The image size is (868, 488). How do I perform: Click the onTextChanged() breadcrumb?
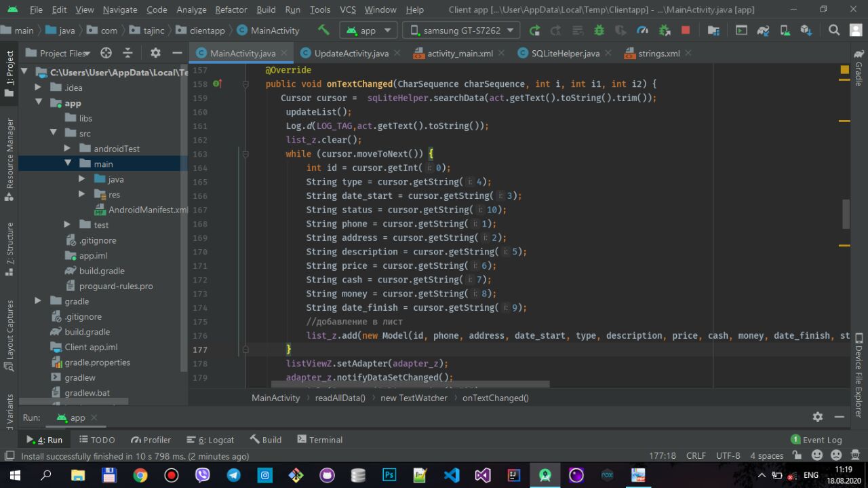(x=495, y=398)
